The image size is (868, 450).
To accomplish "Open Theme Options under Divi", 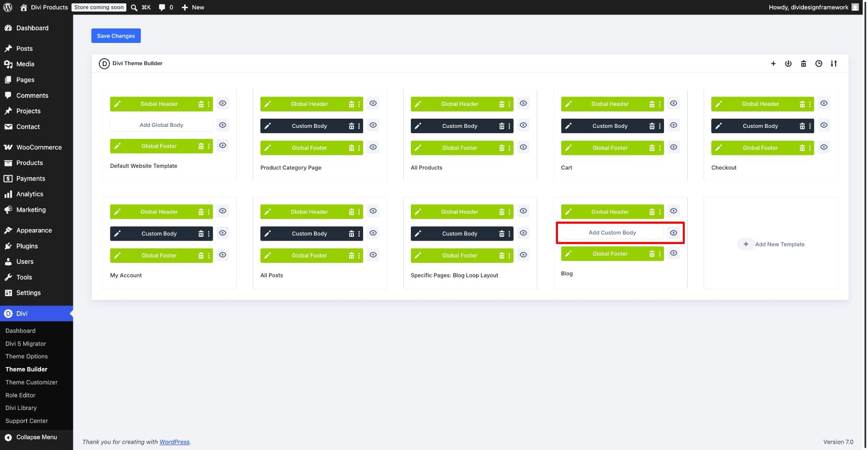I will coord(27,356).
